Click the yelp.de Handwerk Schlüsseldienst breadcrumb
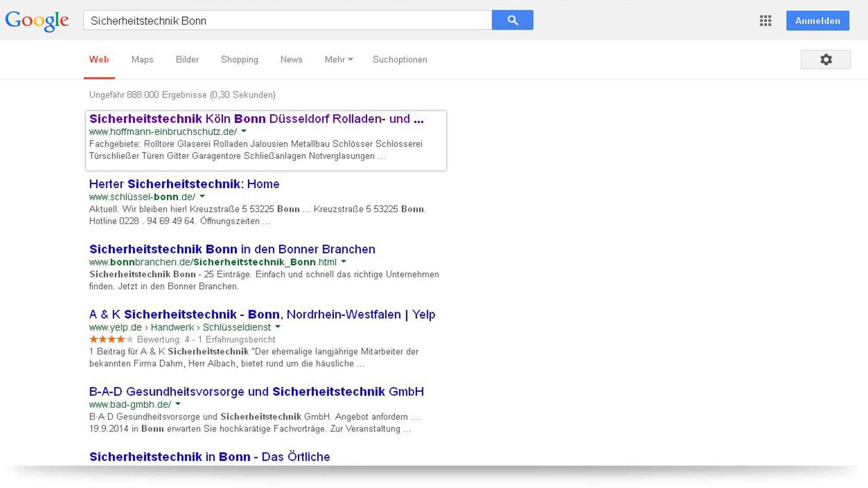The width and height of the screenshot is (868, 488). [180, 327]
